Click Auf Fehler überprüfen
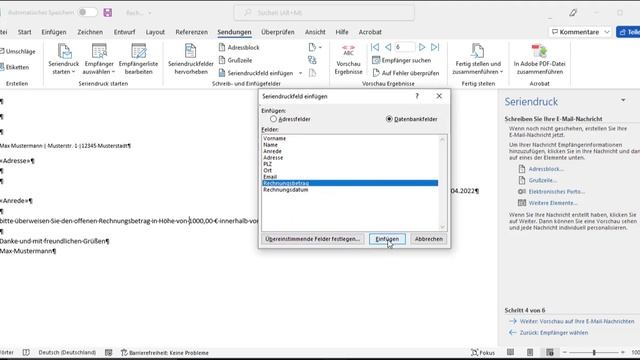The height and width of the screenshot is (360, 640). (406, 73)
